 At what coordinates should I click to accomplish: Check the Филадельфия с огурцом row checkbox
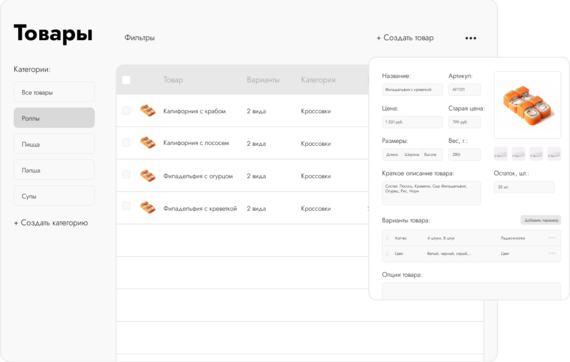(x=126, y=174)
